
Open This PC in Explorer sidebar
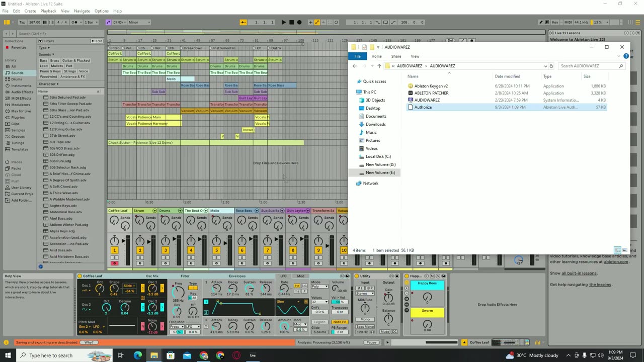(x=369, y=92)
